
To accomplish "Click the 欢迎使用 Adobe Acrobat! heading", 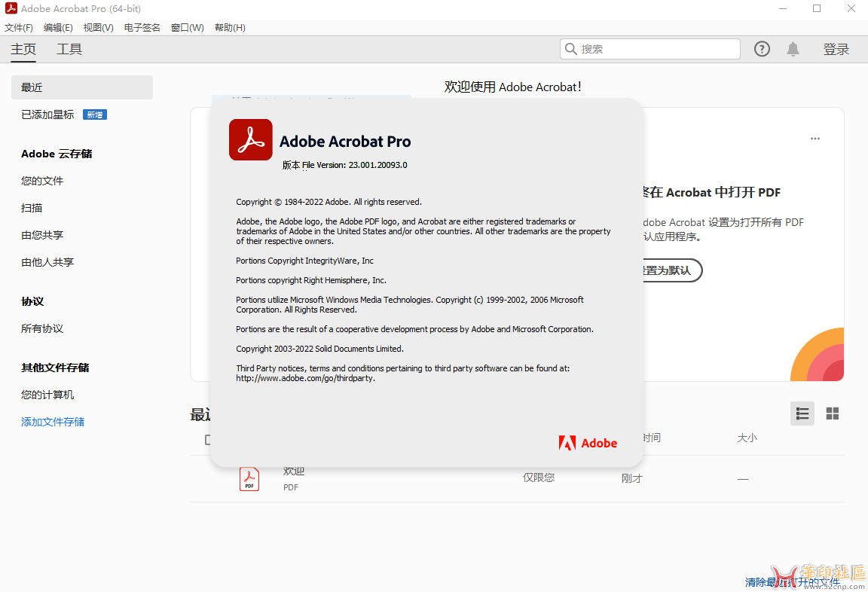I will tap(512, 87).
